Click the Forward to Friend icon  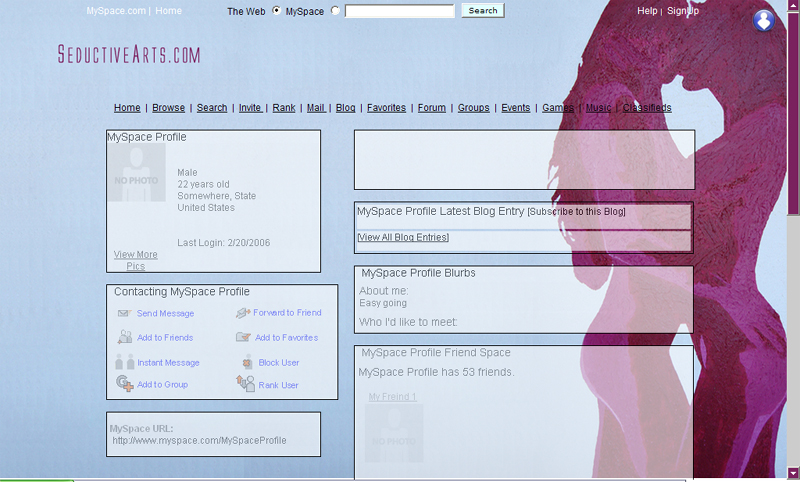[x=243, y=313]
